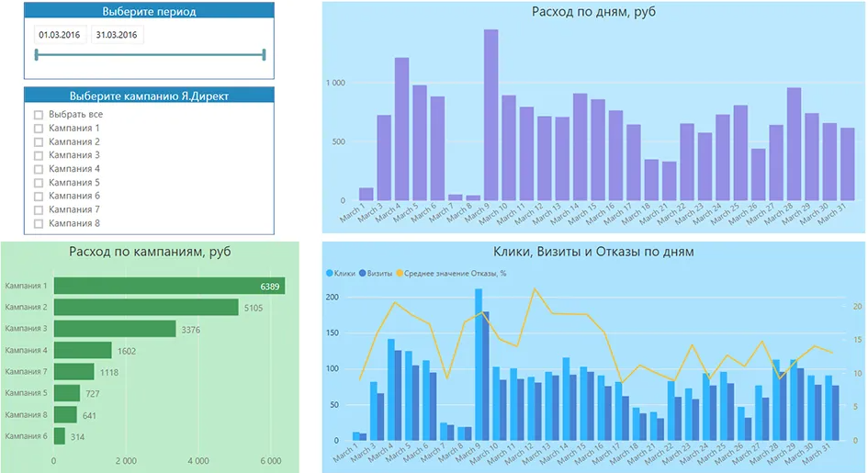The width and height of the screenshot is (868, 473).
Task: Click the tallest March 9 bar in daily spend chart
Action: 491,115
